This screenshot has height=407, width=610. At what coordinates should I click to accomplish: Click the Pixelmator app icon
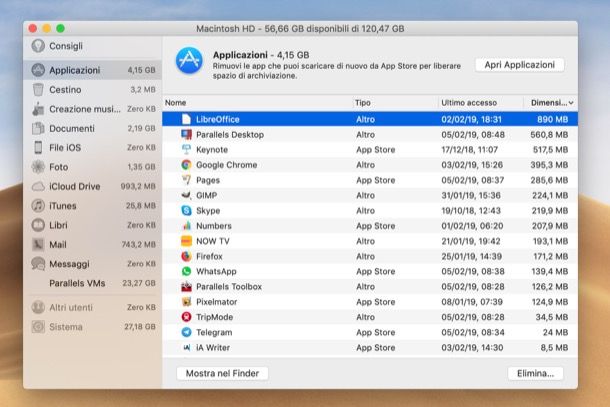tap(186, 302)
